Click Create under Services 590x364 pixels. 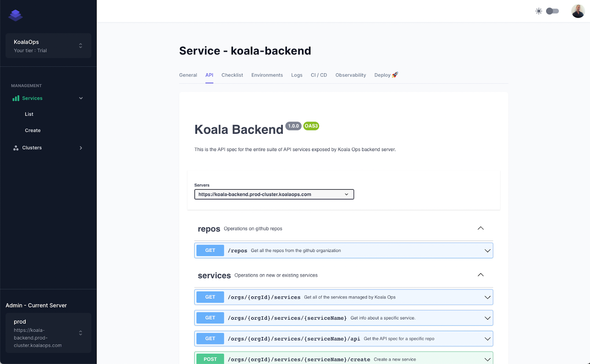33,130
